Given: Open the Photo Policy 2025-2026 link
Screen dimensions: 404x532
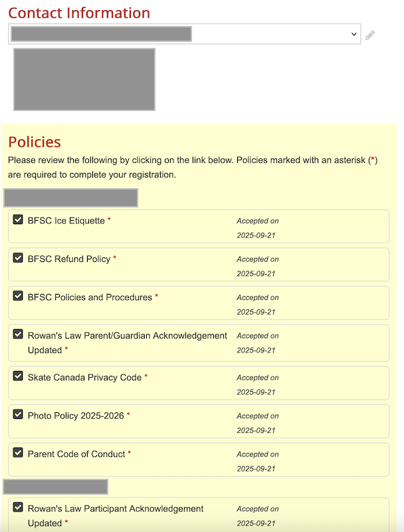Looking at the screenshot, I should [x=76, y=416].
